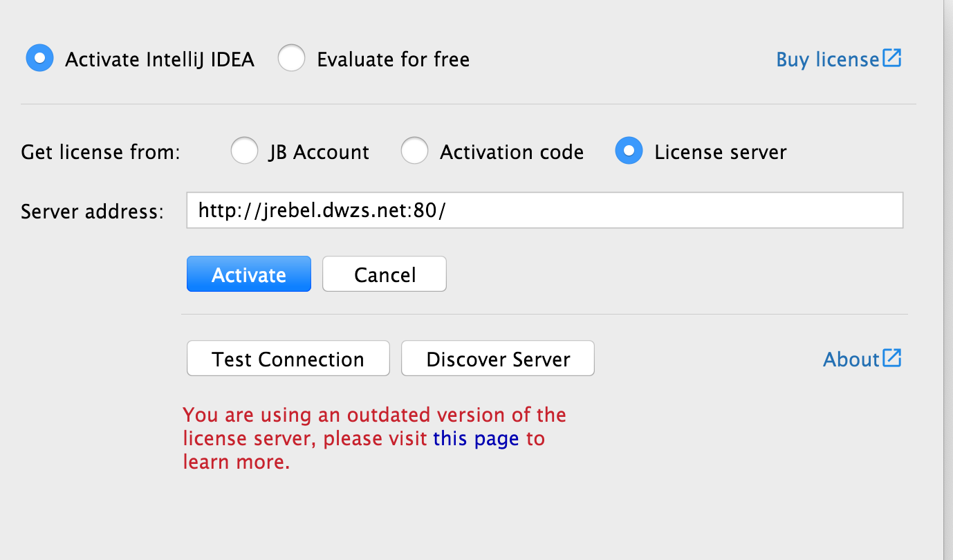This screenshot has height=560, width=953.
Task: Click the blue Activate button
Action: tap(249, 274)
